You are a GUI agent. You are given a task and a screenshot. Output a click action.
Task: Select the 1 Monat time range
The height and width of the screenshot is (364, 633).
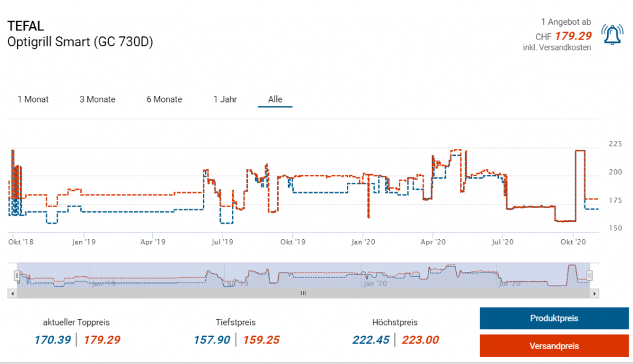[33, 99]
